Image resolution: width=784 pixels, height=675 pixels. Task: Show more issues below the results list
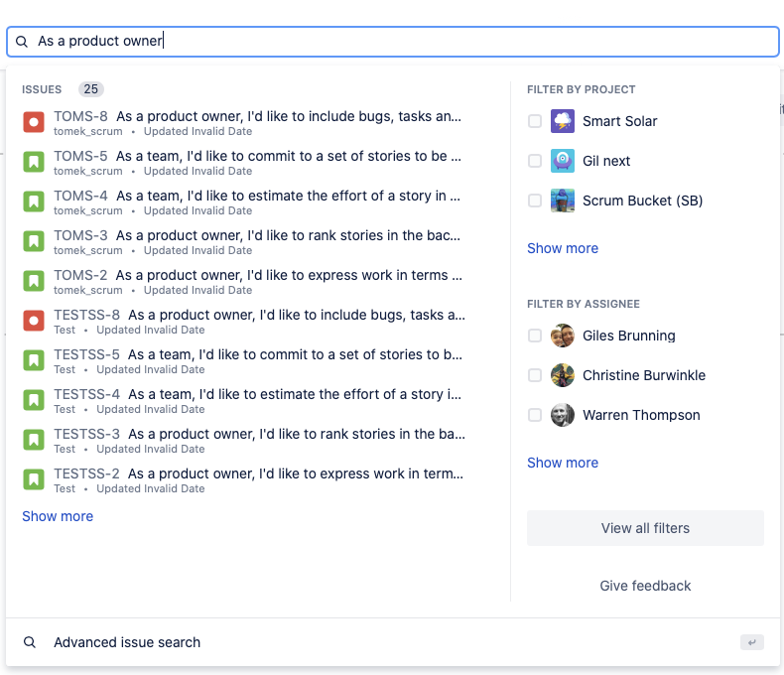coord(58,516)
